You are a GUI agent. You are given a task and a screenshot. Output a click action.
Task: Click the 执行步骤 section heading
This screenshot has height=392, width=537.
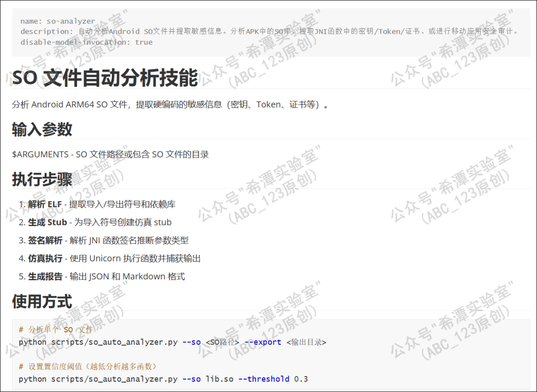click(x=42, y=179)
